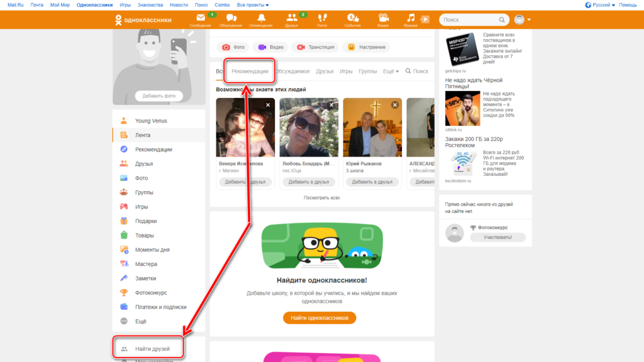Click the Гости footprints icon
644x362 pixels.
[x=322, y=18]
